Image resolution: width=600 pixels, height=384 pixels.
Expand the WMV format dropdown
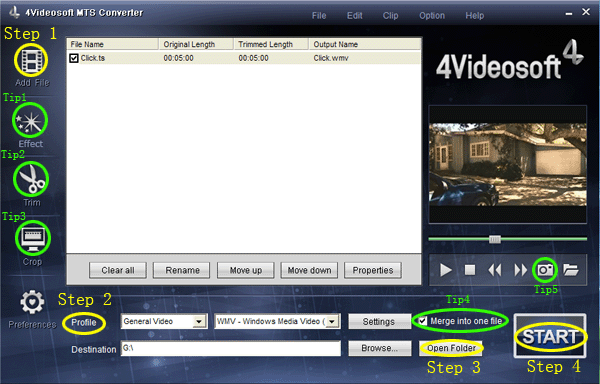[x=332, y=322]
